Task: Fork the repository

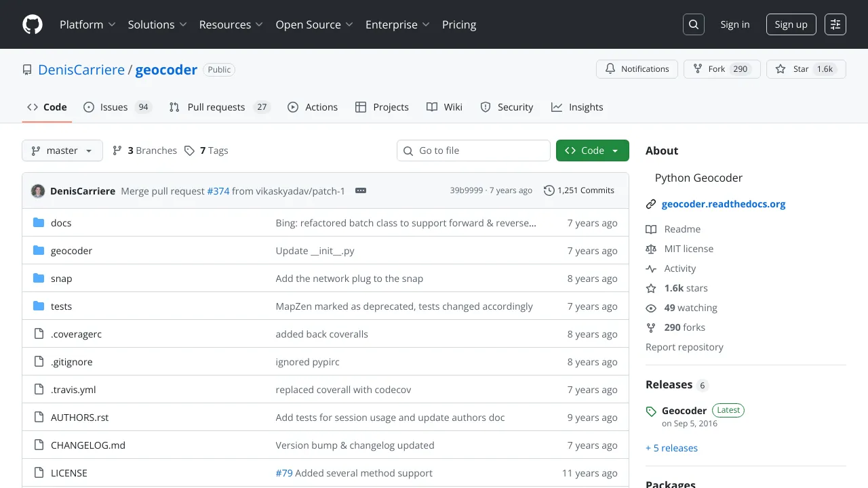Action: click(722, 69)
